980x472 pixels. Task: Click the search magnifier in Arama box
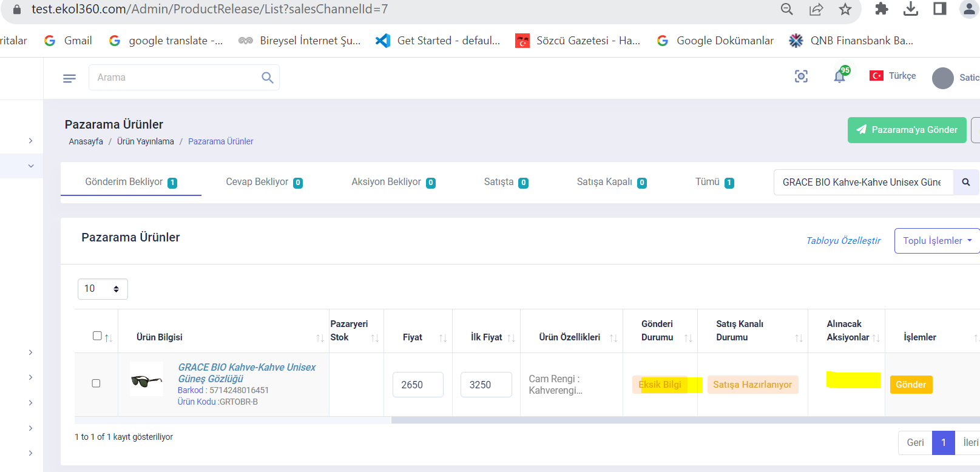coord(267,78)
